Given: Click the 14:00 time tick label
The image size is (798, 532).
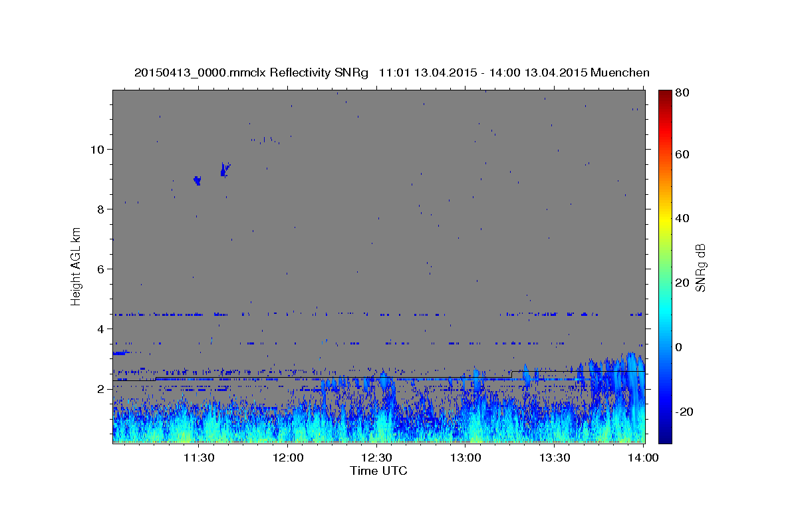Looking at the screenshot, I should [644, 458].
